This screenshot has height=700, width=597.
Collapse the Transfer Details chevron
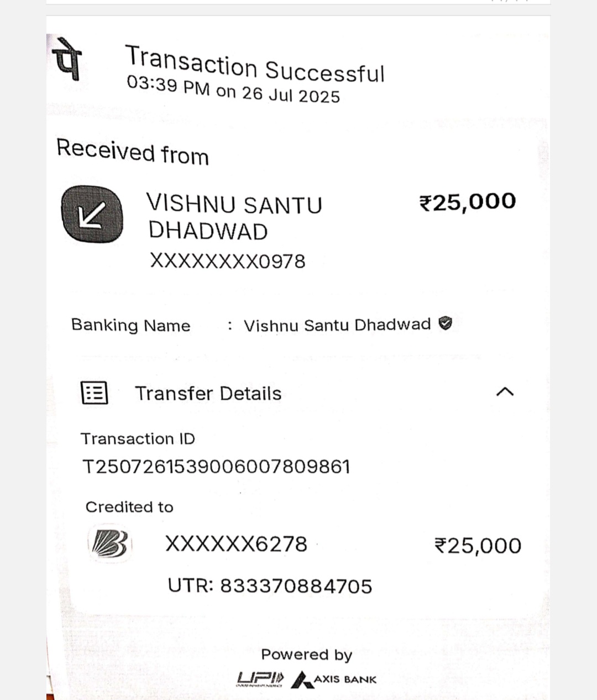[505, 392]
